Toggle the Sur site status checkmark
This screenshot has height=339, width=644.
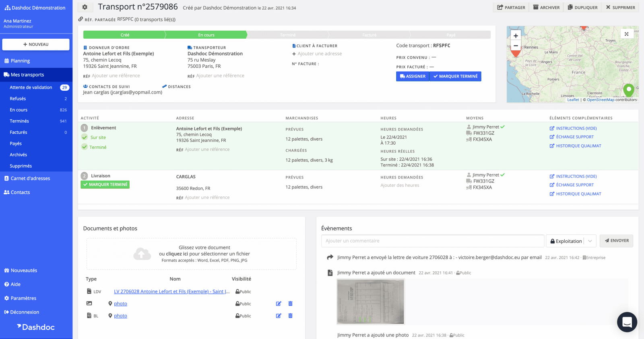[x=85, y=137]
